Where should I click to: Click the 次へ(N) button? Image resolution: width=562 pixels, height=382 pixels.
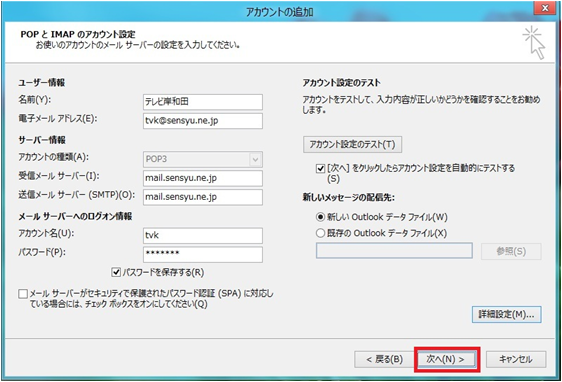447,359
